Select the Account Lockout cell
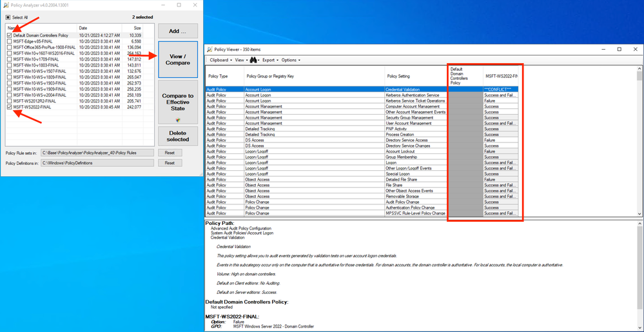Image resolution: width=644 pixels, height=332 pixels. point(416,151)
